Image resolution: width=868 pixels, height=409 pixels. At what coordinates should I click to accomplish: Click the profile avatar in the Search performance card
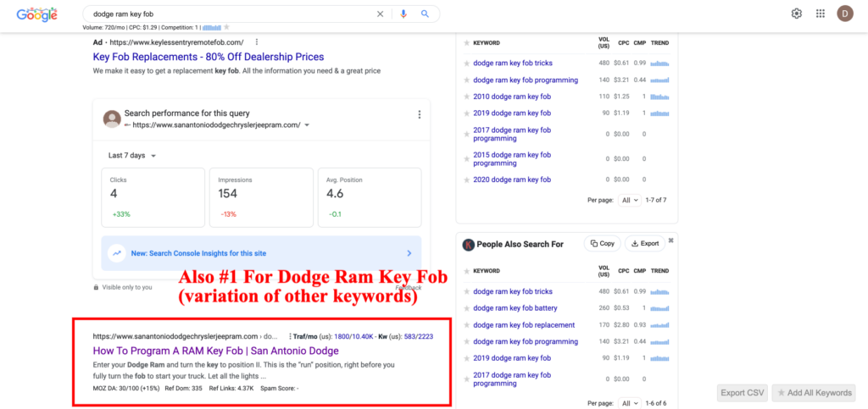112,119
